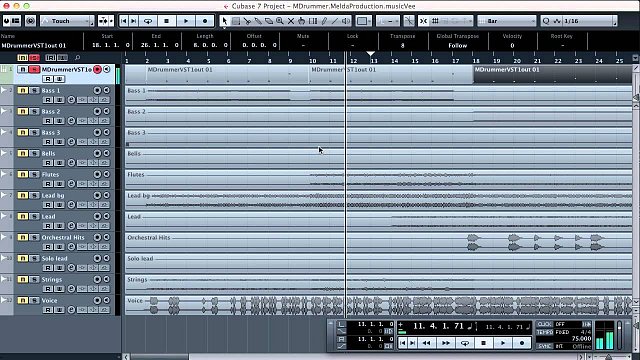Viewport: 640px width, 360px height.
Task: Select the Zoom magnifier tool
Action: pyautogui.click(x=280, y=21)
